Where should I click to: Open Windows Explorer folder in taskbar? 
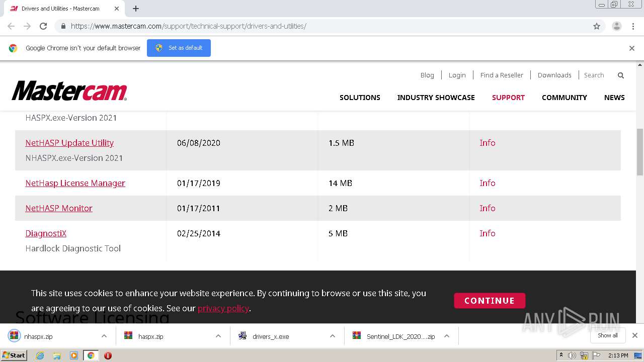point(57,355)
